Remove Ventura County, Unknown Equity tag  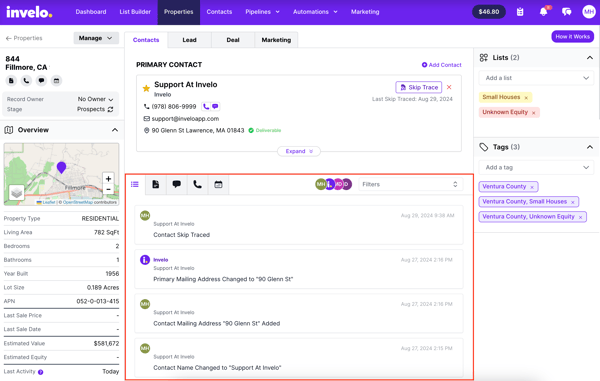pos(580,217)
